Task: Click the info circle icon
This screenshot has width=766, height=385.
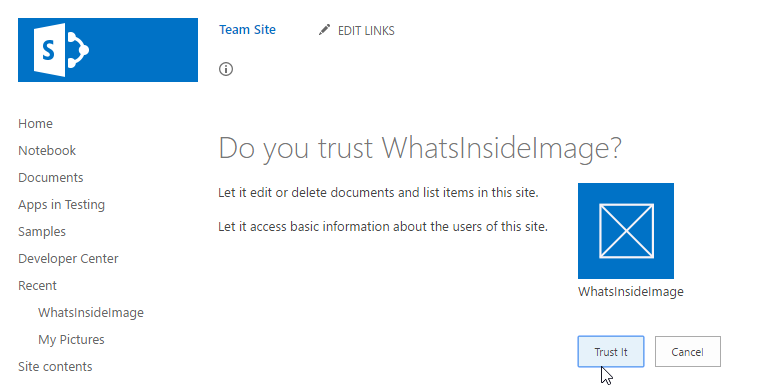Action: [226, 69]
